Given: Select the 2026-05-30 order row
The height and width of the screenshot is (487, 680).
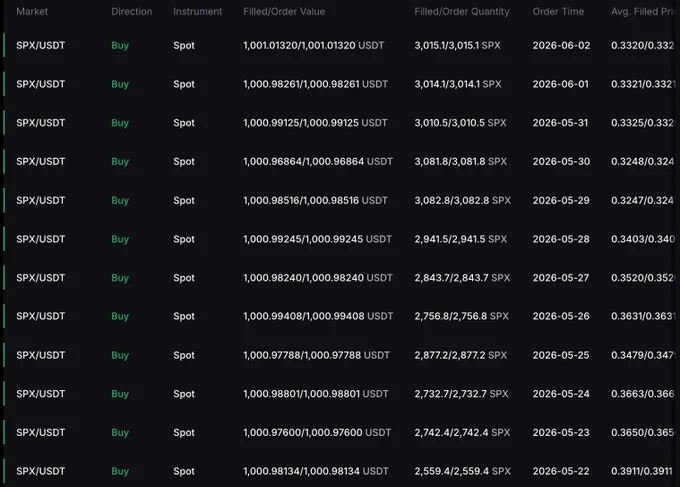Looking at the screenshot, I should pyautogui.click(x=340, y=161).
